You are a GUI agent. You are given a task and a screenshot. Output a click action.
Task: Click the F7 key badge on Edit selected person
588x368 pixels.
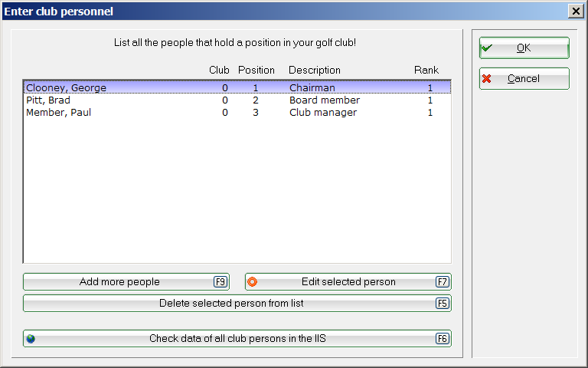coord(443,281)
